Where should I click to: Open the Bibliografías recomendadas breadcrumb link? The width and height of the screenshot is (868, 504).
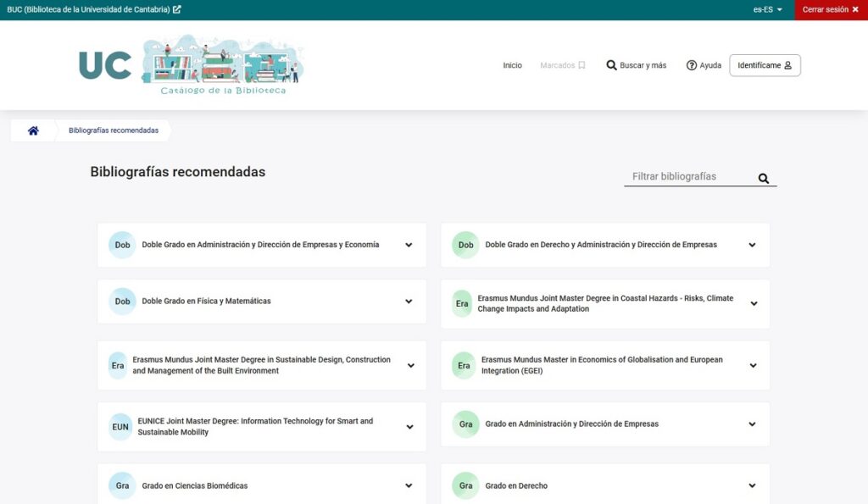click(x=113, y=130)
